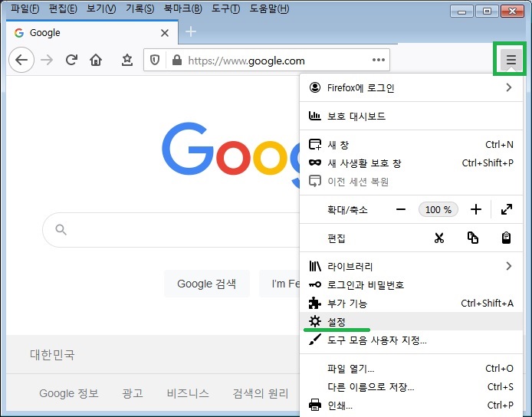Go to the Firefox home page icon
Image resolution: width=532 pixels, height=417 pixels.
[x=96, y=60]
